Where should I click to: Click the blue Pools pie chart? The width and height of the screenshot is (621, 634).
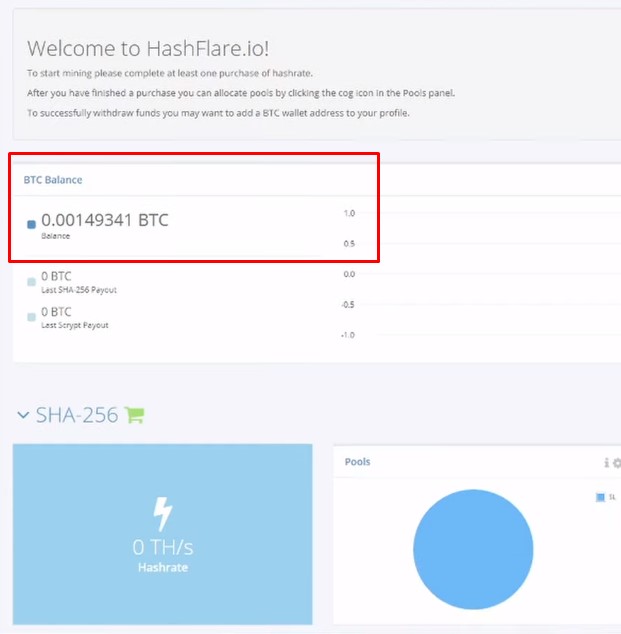click(473, 549)
